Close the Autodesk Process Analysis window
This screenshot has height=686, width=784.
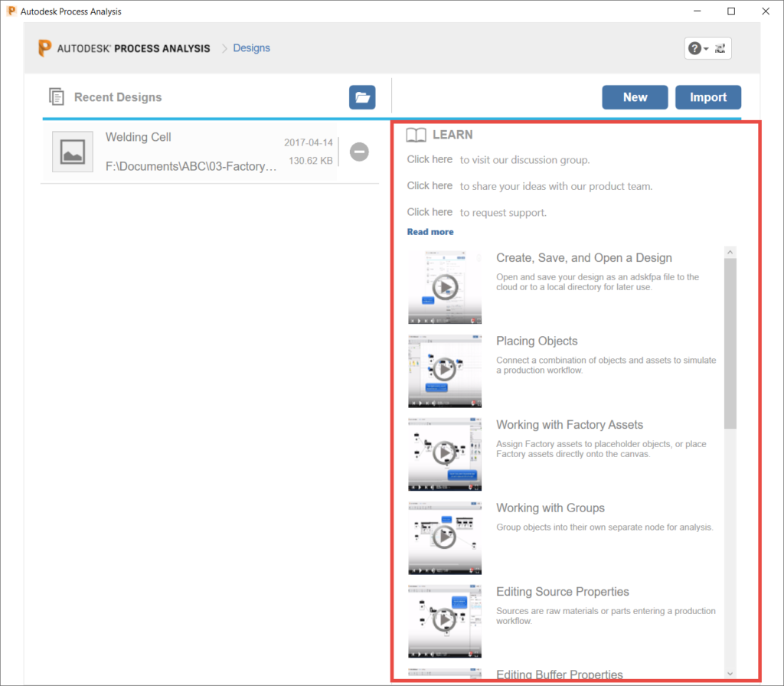766,11
